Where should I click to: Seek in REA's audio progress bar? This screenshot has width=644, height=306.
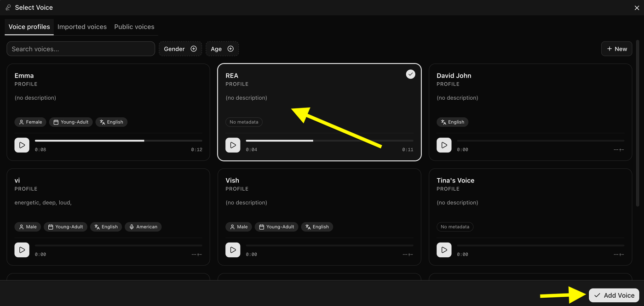(x=329, y=141)
